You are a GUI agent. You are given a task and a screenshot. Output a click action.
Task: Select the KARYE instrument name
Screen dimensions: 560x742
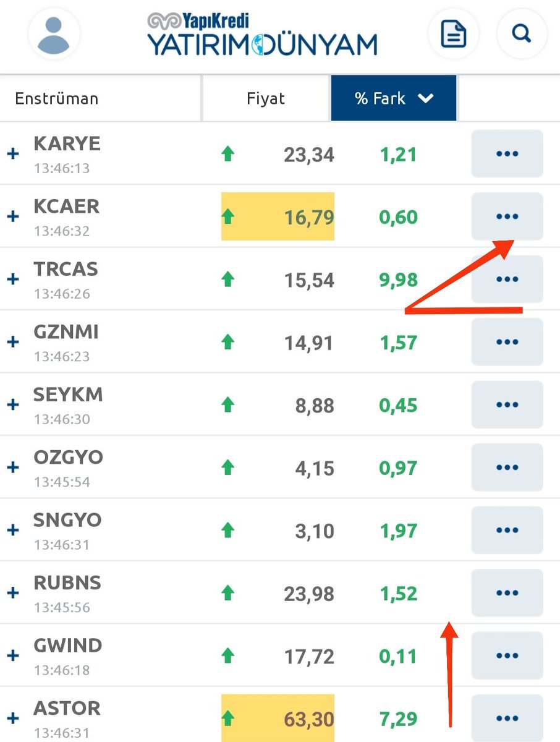coord(67,143)
